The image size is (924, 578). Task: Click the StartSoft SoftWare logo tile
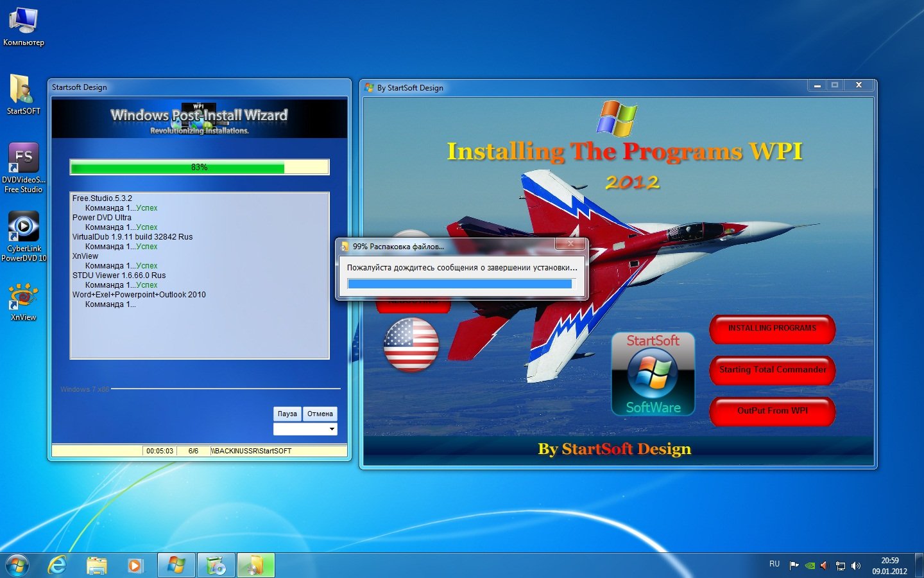click(x=653, y=374)
